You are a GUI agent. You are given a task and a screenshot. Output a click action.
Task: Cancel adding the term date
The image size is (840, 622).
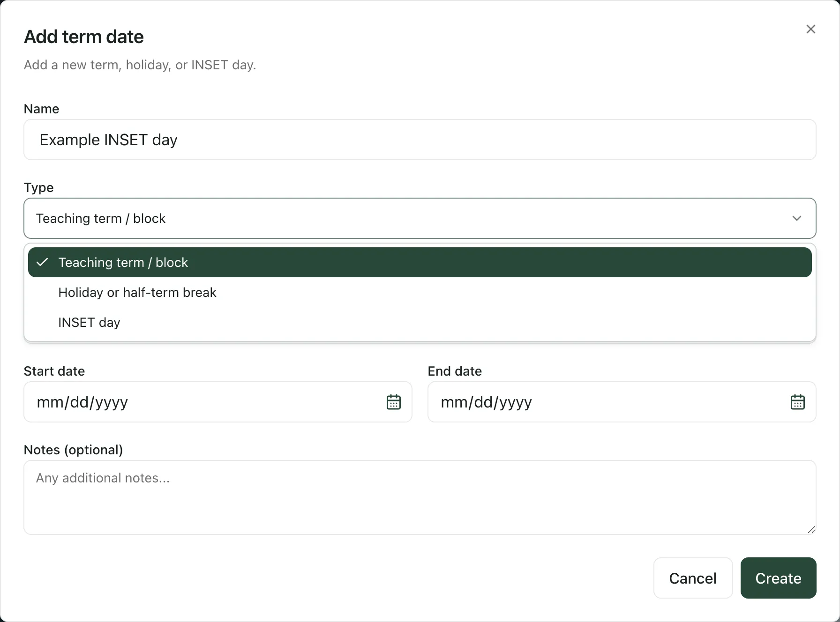(x=693, y=578)
